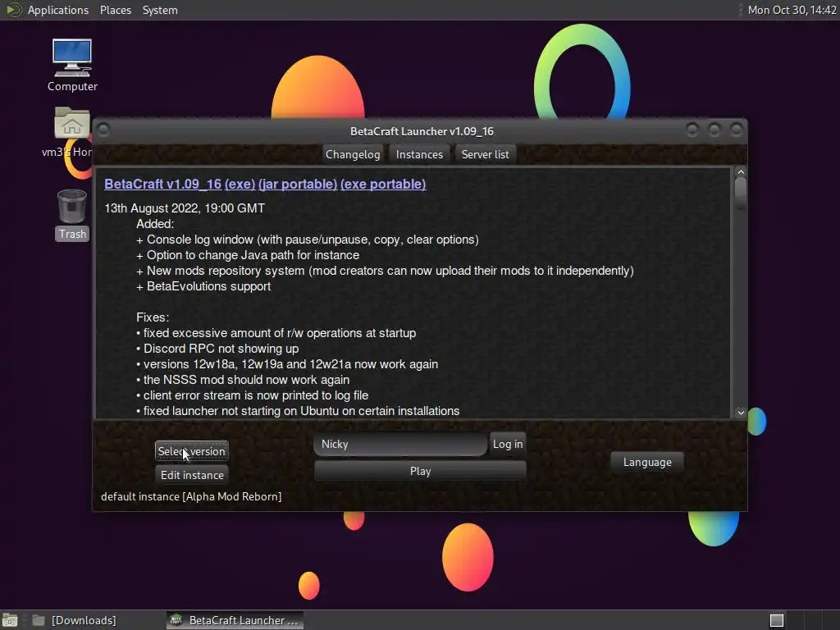Open the Places menu
The width and height of the screenshot is (840, 630).
pyautogui.click(x=116, y=10)
